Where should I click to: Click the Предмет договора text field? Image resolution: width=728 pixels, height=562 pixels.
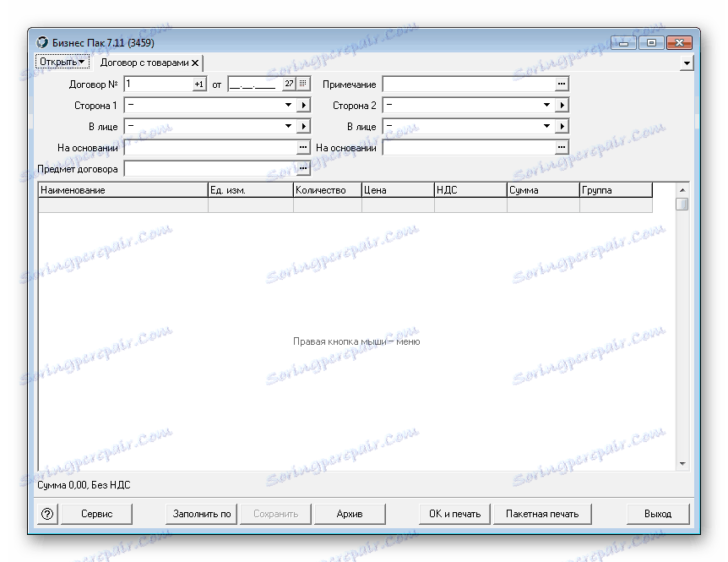pos(210,169)
